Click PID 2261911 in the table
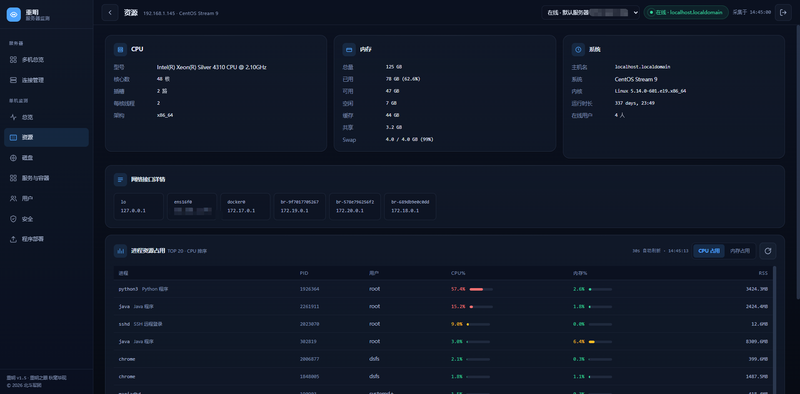The image size is (800, 394). pos(310,307)
